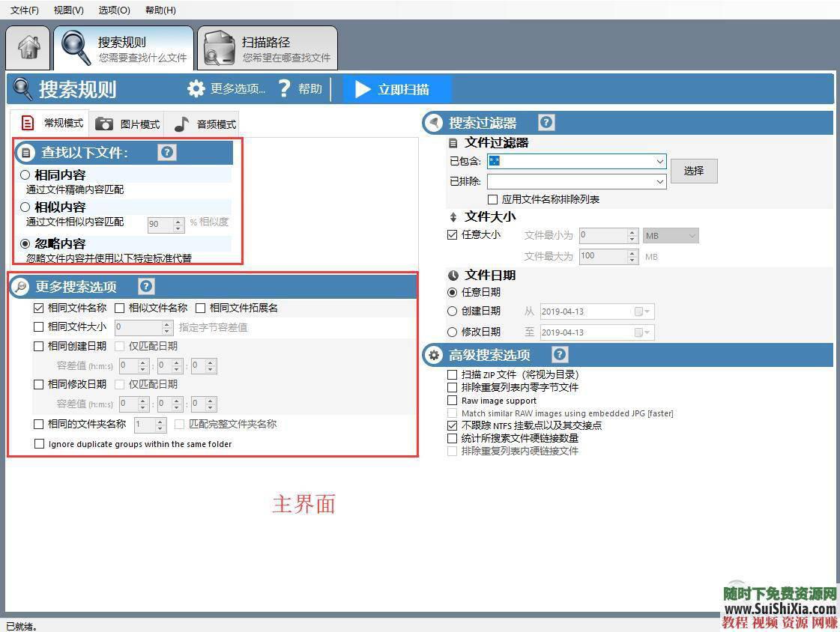The height and width of the screenshot is (632, 840).
Task: Enable the 相同文件拓展名 checkbox
Action: pos(200,309)
